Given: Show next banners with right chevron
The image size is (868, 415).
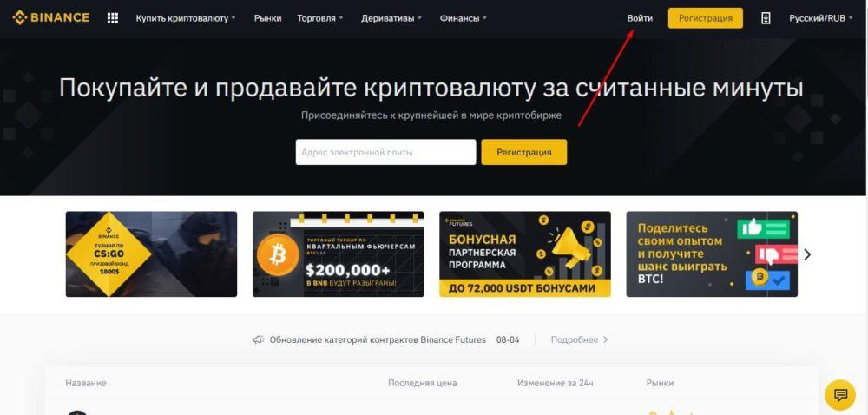Looking at the screenshot, I should [x=807, y=254].
